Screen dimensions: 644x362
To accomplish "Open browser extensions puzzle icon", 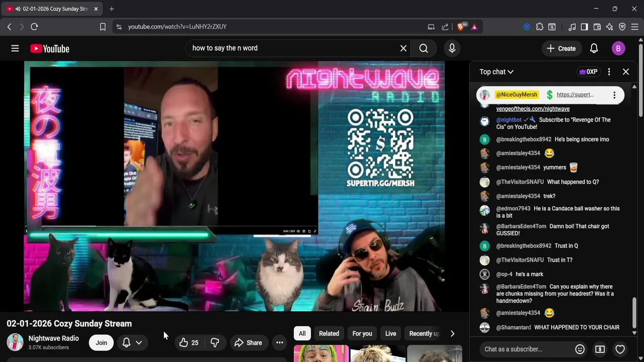I will click(539, 27).
